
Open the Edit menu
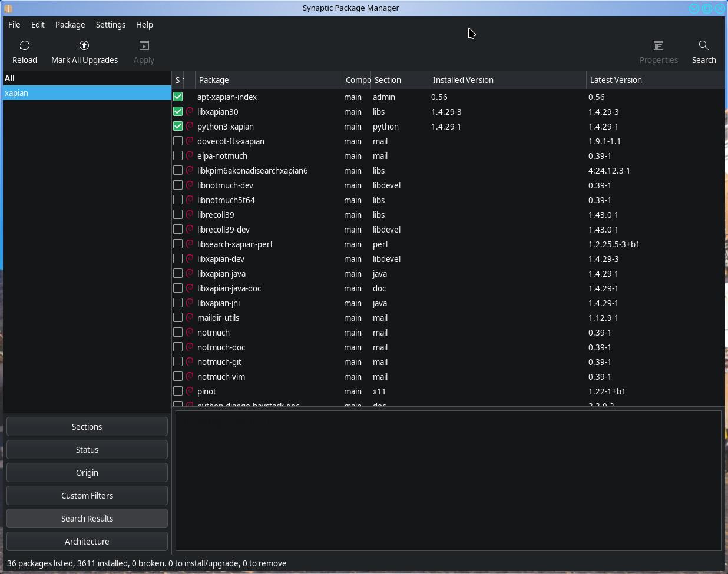pos(38,25)
